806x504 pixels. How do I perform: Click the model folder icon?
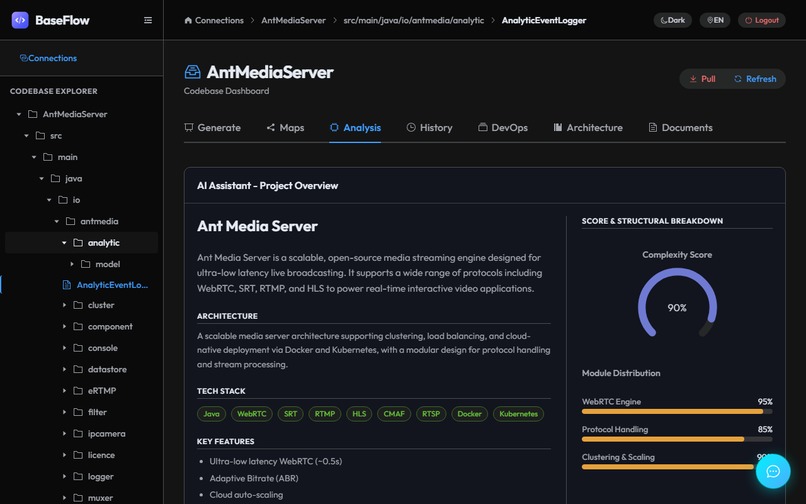click(x=85, y=264)
